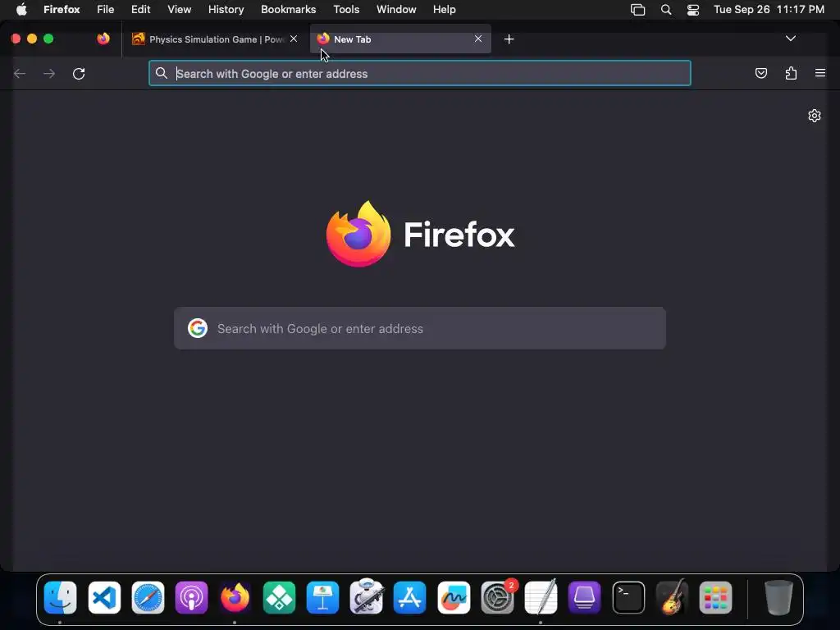Click the pinned Firefox tab icon
The image size is (840, 630).
[103, 39]
